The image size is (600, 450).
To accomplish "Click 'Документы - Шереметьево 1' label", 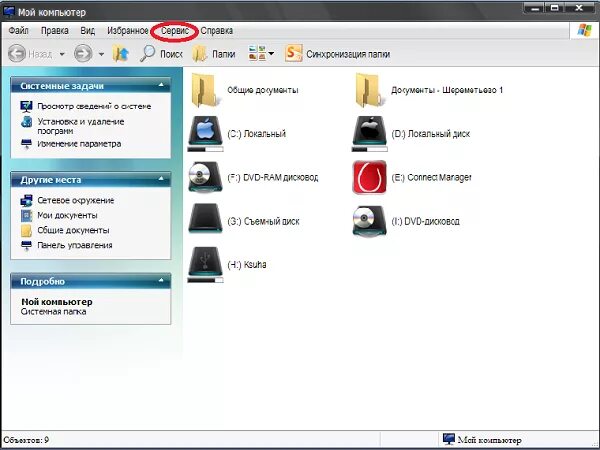I will (447, 90).
